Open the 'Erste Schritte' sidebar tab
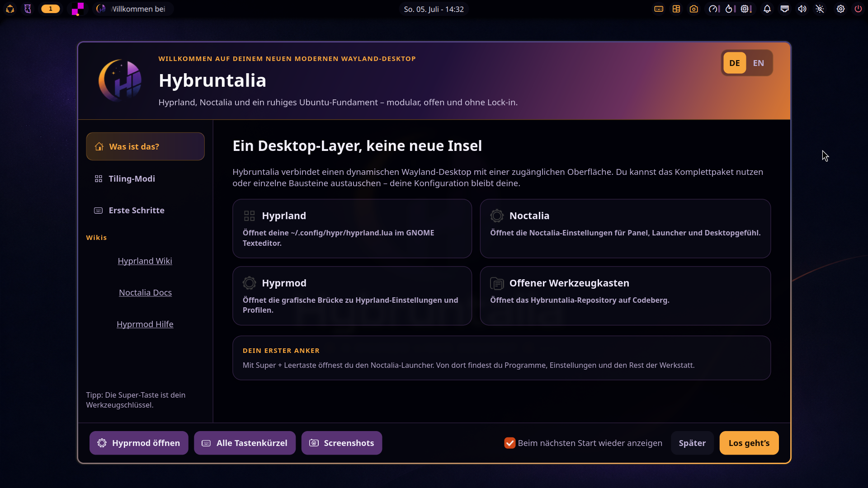Image resolution: width=868 pixels, height=488 pixels. coord(145,210)
